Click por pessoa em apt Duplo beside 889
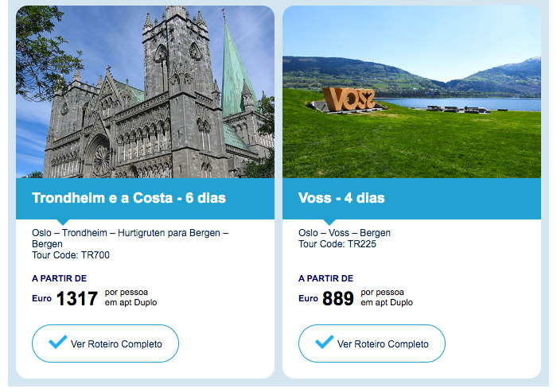This screenshot has height=392, width=557. pos(387,297)
